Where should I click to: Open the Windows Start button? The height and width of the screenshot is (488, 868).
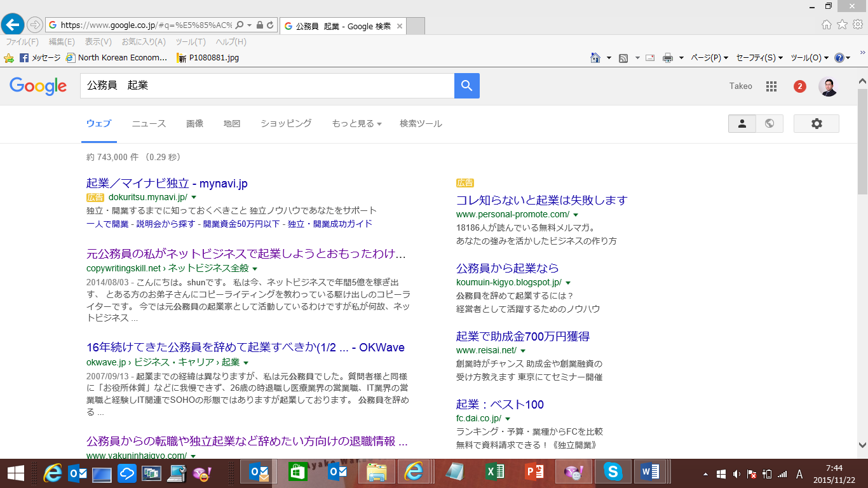[15, 473]
